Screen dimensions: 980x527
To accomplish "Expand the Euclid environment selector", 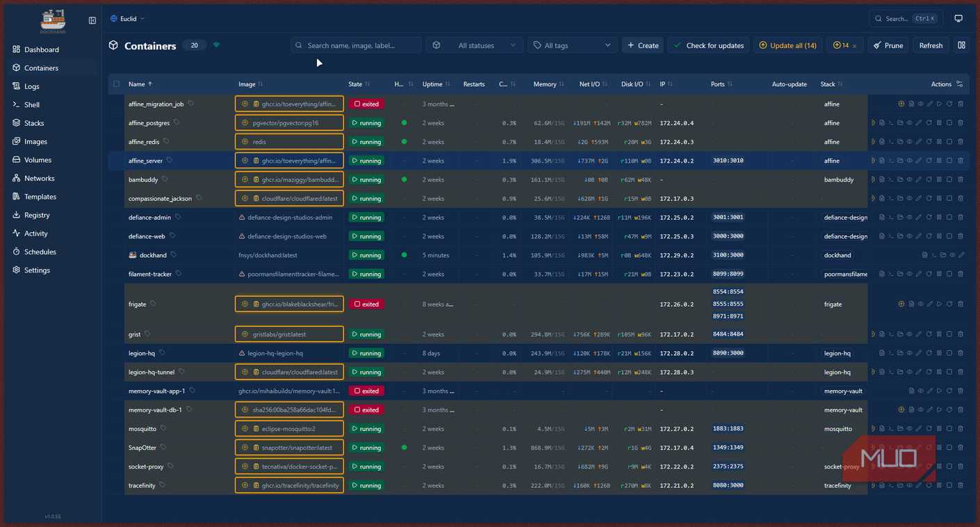I will 128,19.
